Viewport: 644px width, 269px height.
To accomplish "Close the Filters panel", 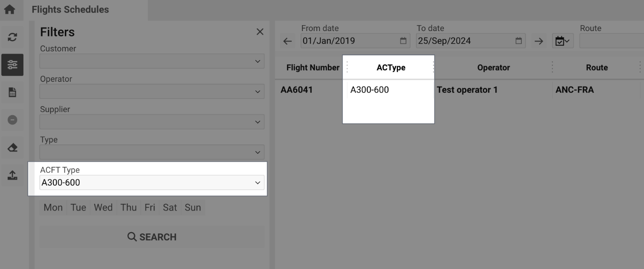I will tap(260, 31).
